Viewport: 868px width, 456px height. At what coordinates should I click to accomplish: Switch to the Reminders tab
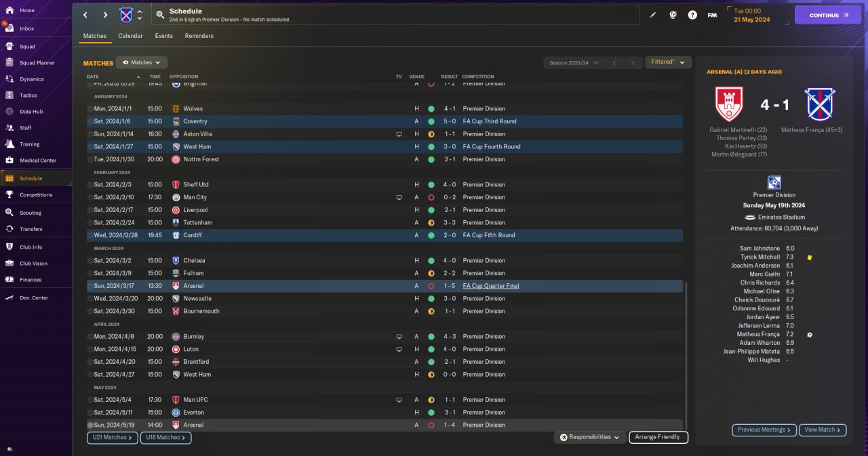click(x=199, y=36)
